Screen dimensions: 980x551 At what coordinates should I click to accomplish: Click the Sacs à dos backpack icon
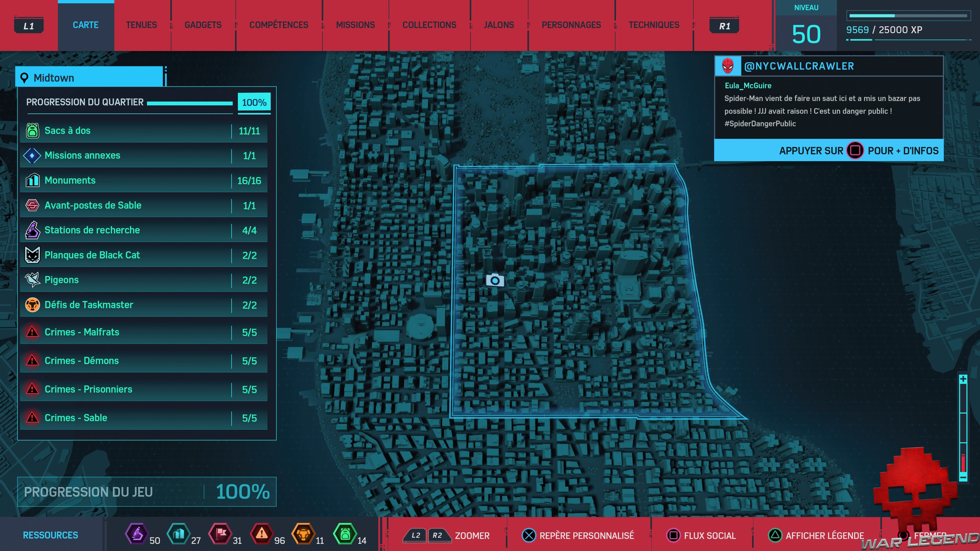point(32,130)
